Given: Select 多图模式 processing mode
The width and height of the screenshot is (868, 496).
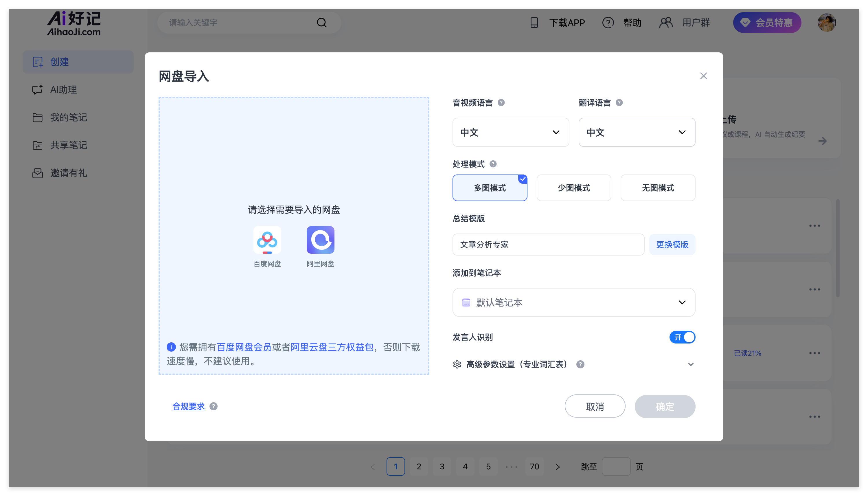Looking at the screenshot, I should point(489,188).
